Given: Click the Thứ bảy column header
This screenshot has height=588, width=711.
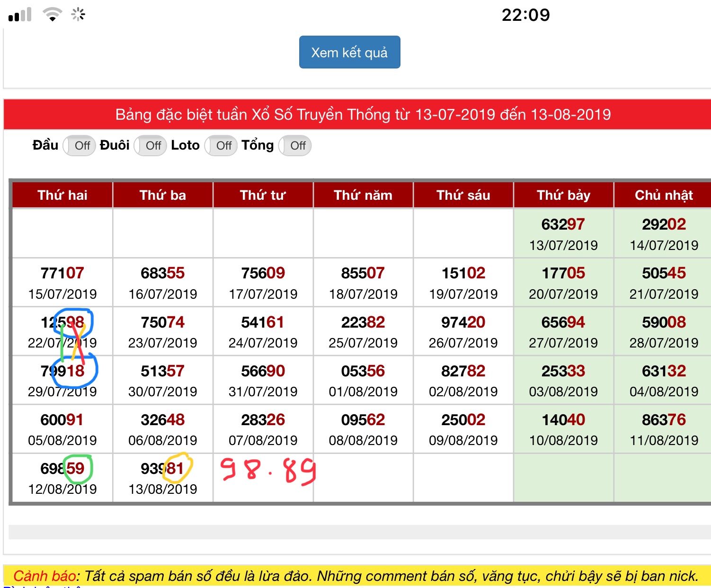Looking at the screenshot, I should pyautogui.click(x=563, y=195).
